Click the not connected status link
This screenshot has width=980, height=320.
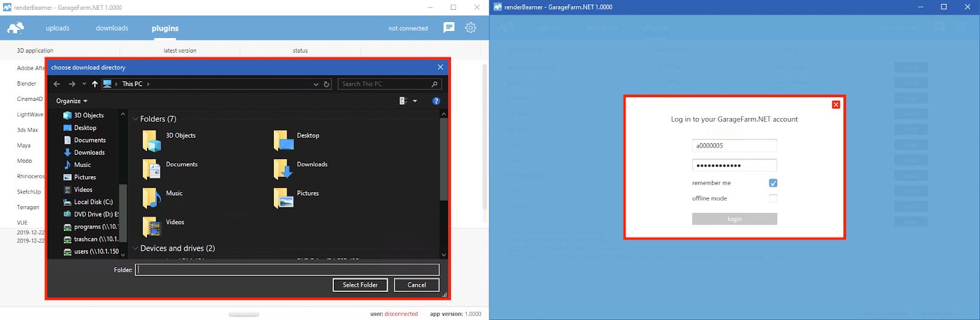point(408,28)
